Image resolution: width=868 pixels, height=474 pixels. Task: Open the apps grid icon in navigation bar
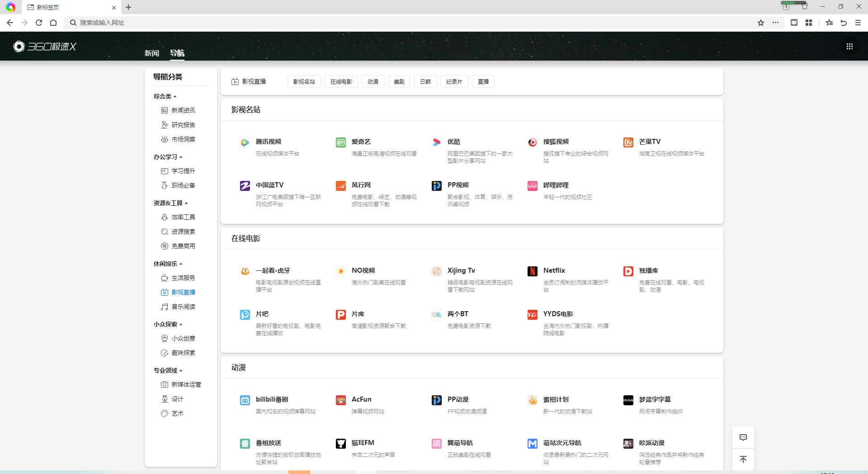click(850, 46)
